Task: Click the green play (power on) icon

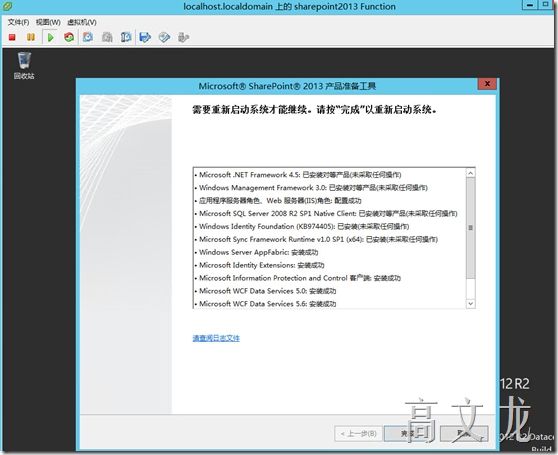Action: pos(51,37)
